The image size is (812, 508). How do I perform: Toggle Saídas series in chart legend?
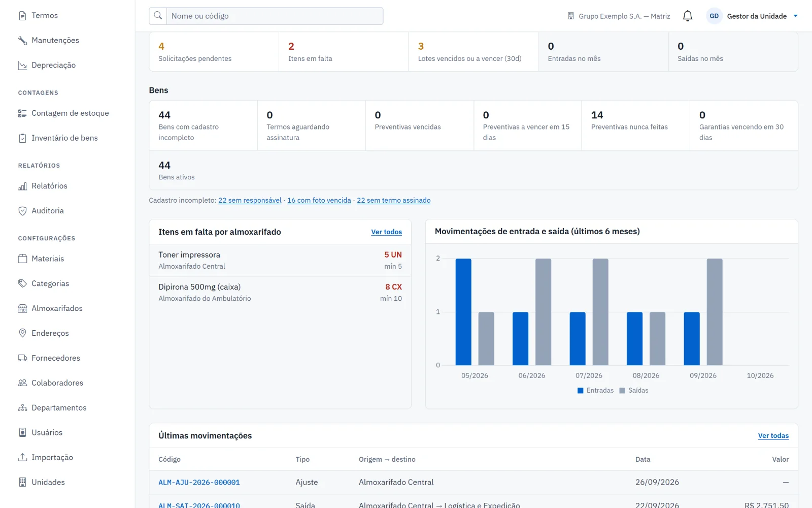point(634,391)
